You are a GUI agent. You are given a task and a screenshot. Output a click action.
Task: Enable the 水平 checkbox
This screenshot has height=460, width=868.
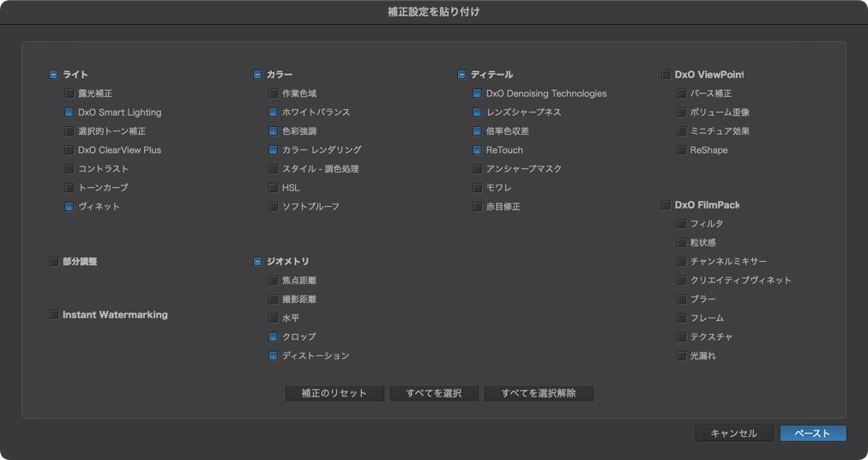(273, 318)
